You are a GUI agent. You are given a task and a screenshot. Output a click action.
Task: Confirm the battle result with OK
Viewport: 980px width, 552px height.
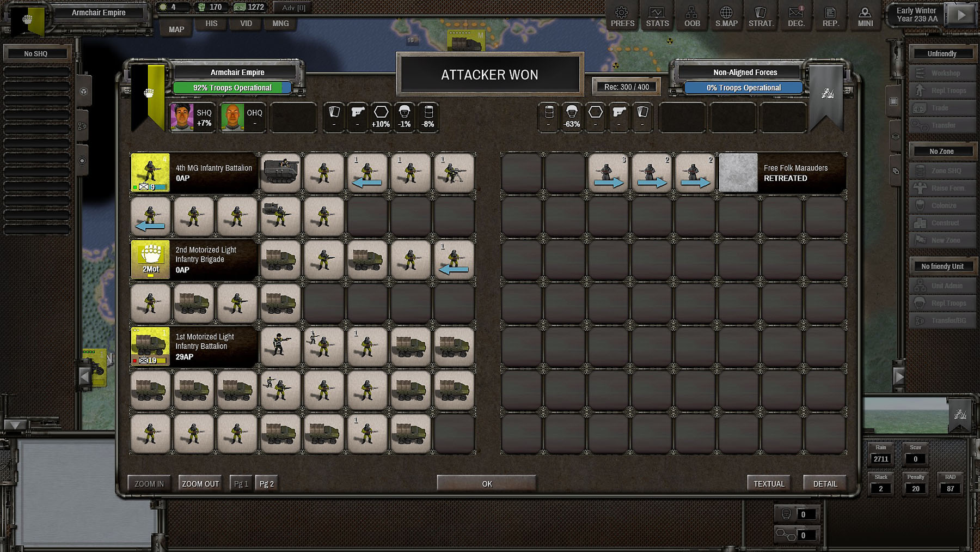487,483
